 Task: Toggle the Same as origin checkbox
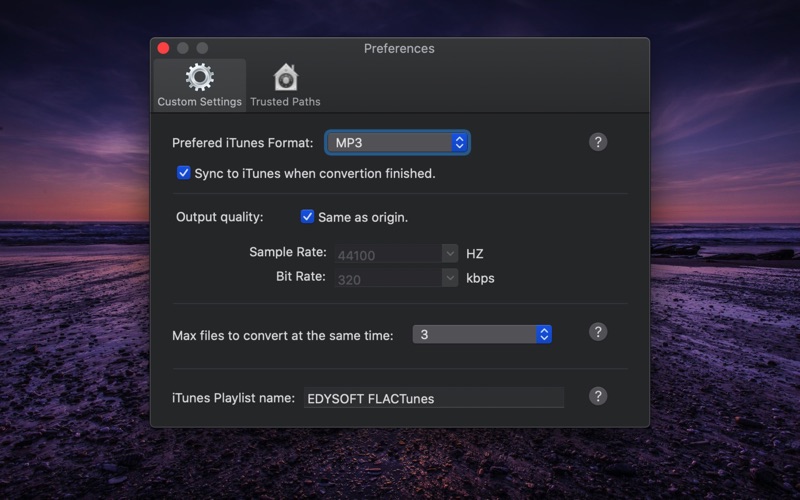(x=307, y=216)
